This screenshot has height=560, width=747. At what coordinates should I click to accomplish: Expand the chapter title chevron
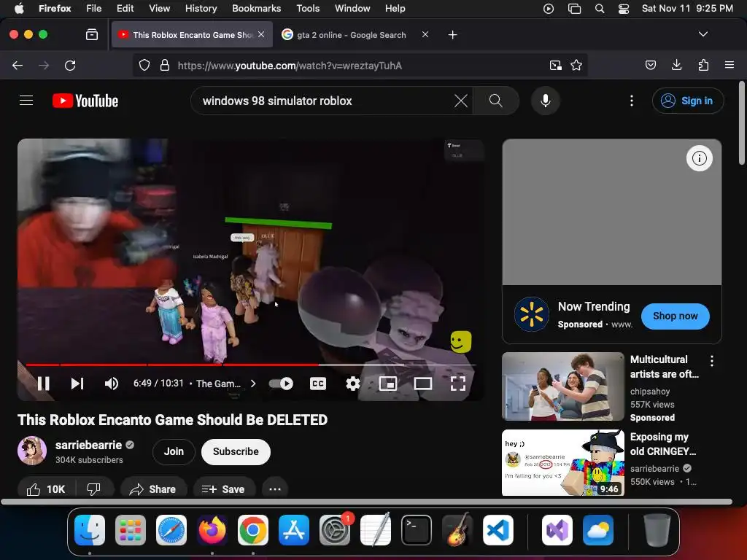pyautogui.click(x=253, y=384)
